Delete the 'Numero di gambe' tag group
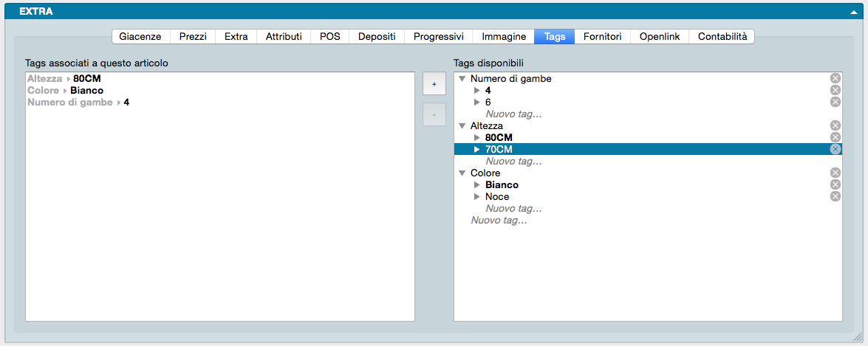This screenshot has height=346, width=868. coord(835,78)
